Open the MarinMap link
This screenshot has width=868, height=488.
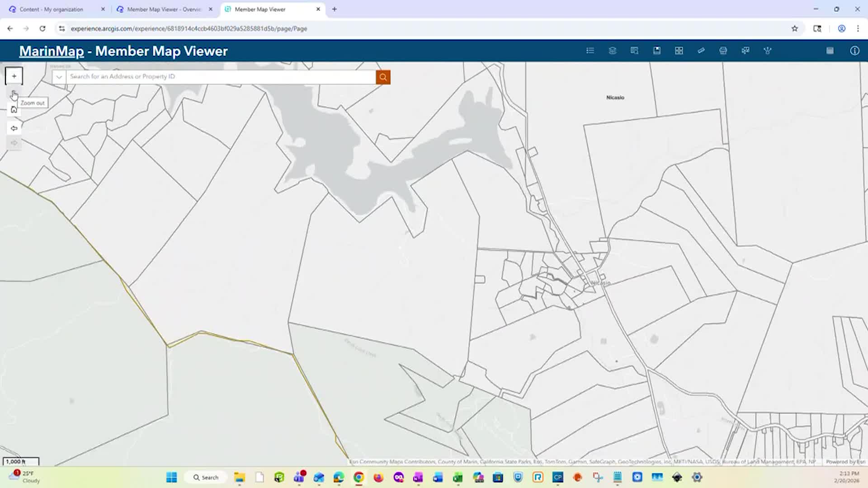point(51,51)
